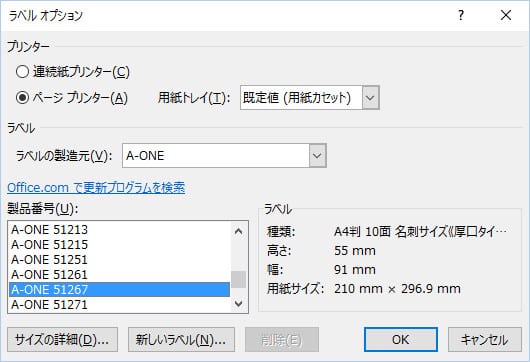Click the product list scroll down arrow
Viewport: 530px width, 362px height.
click(239, 304)
